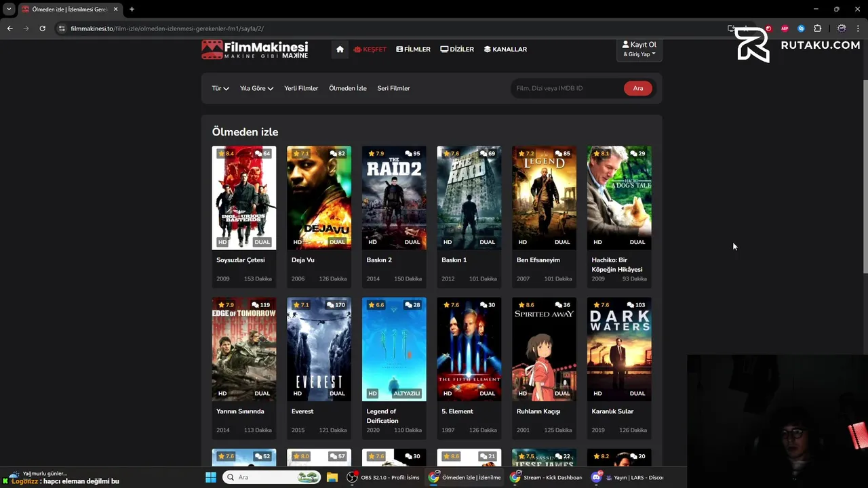Viewport: 868px width, 488px height.
Task: Expand the Tür dropdown
Action: coord(220,88)
